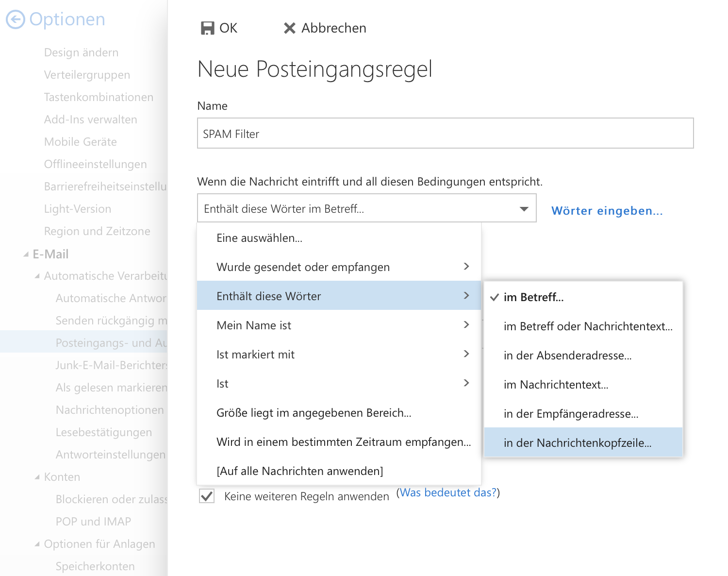Open Nachrichtenoptionen in sidebar

click(x=110, y=410)
